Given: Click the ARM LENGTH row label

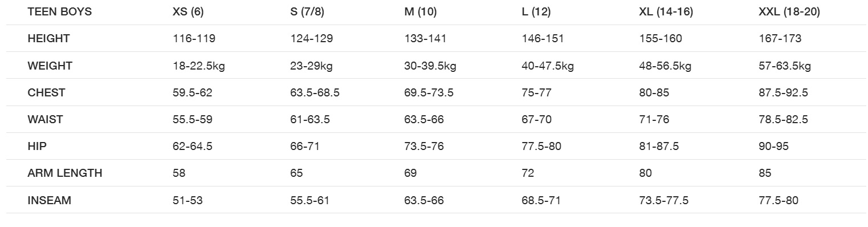Looking at the screenshot, I should [65, 173].
